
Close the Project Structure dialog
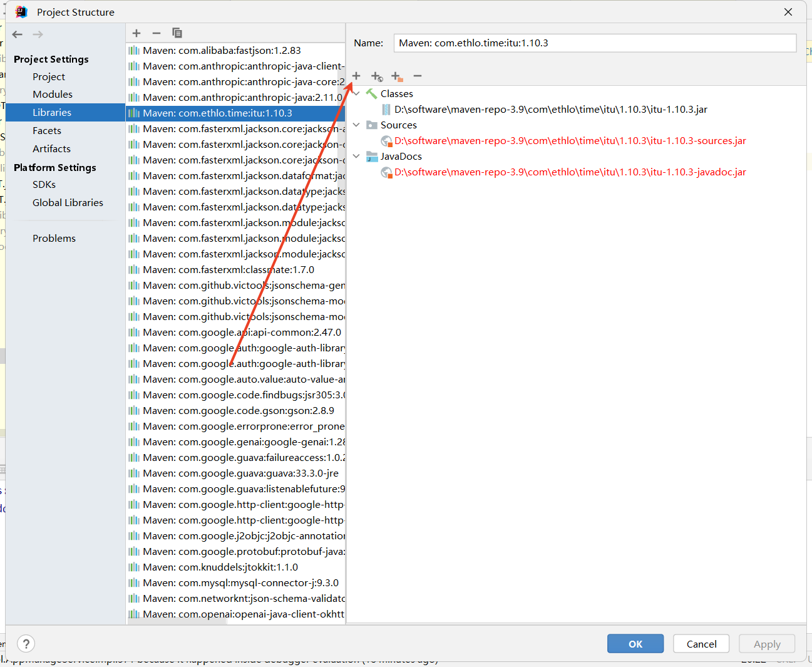click(x=788, y=12)
